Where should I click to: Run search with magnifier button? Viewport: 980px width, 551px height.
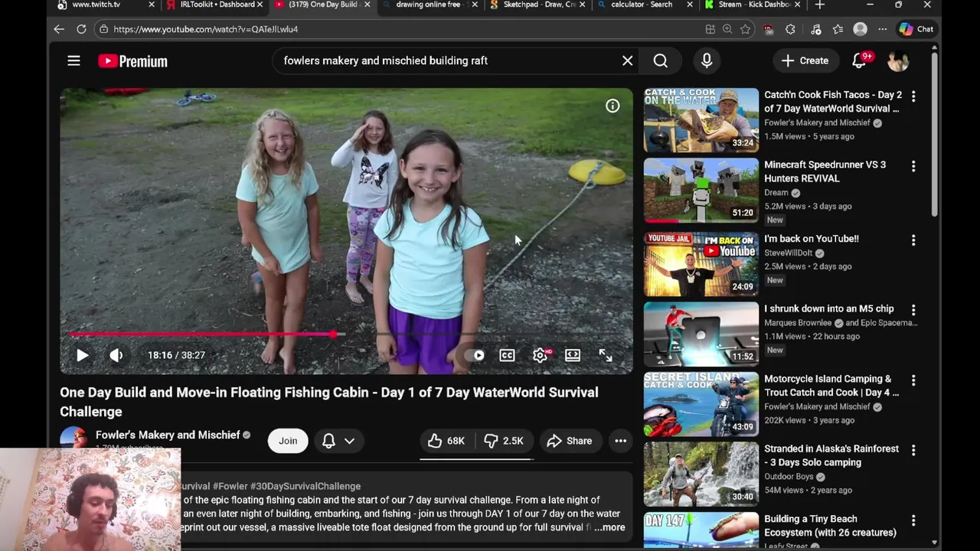pyautogui.click(x=660, y=60)
